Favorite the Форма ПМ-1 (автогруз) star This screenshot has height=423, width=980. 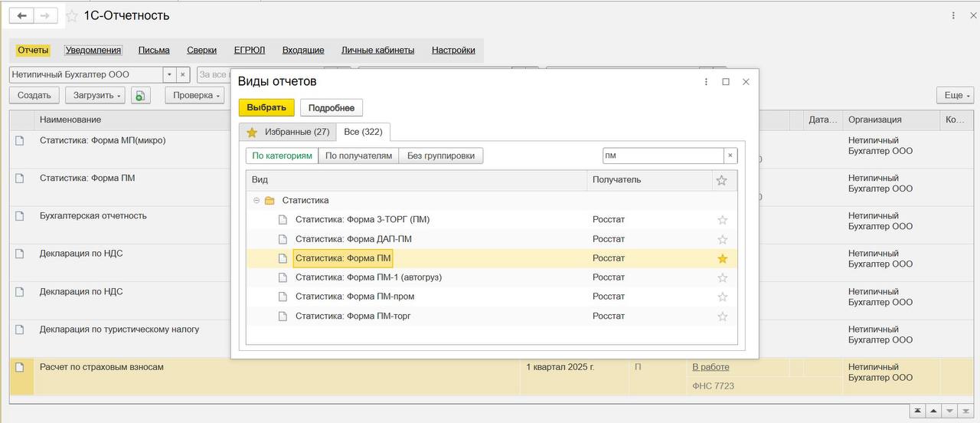(x=722, y=277)
